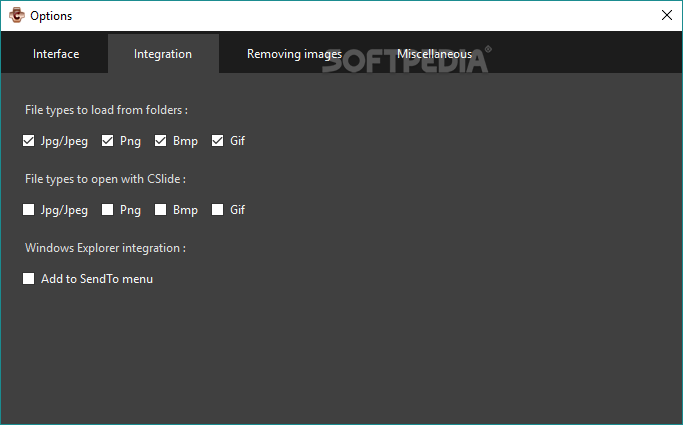
Task: Open the Interface tab
Action: click(56, 54)
